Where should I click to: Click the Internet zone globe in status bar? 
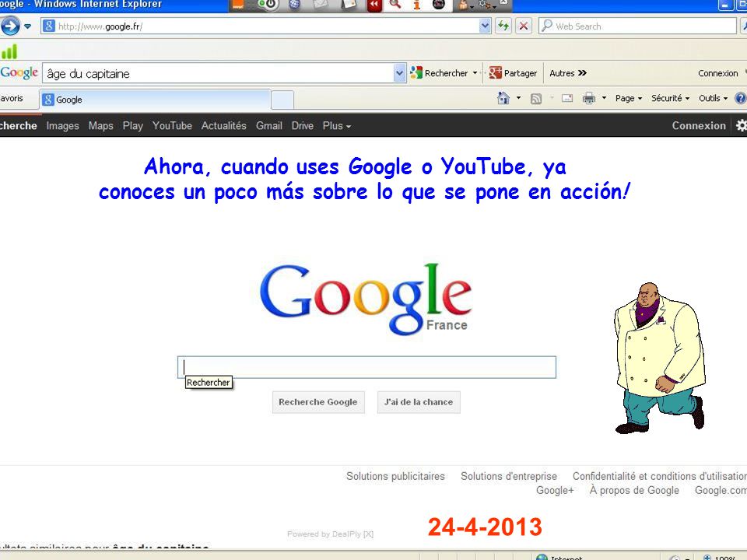542,557
